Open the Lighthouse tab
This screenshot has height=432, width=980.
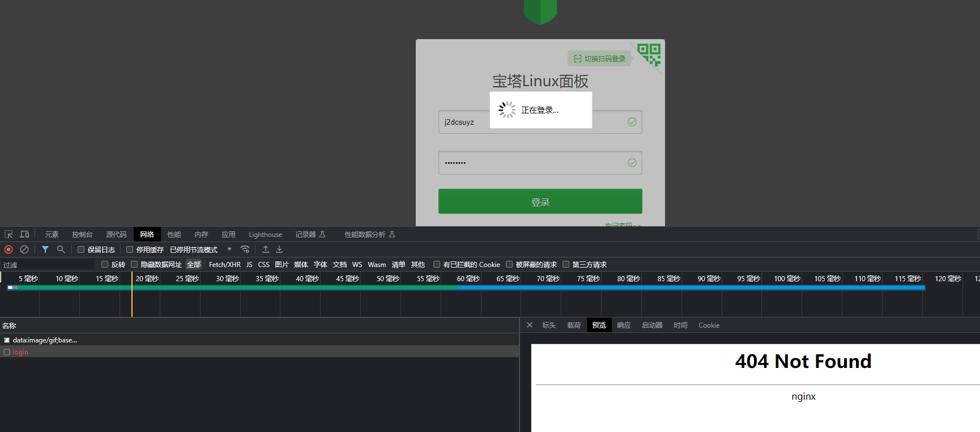click(265, 234)
